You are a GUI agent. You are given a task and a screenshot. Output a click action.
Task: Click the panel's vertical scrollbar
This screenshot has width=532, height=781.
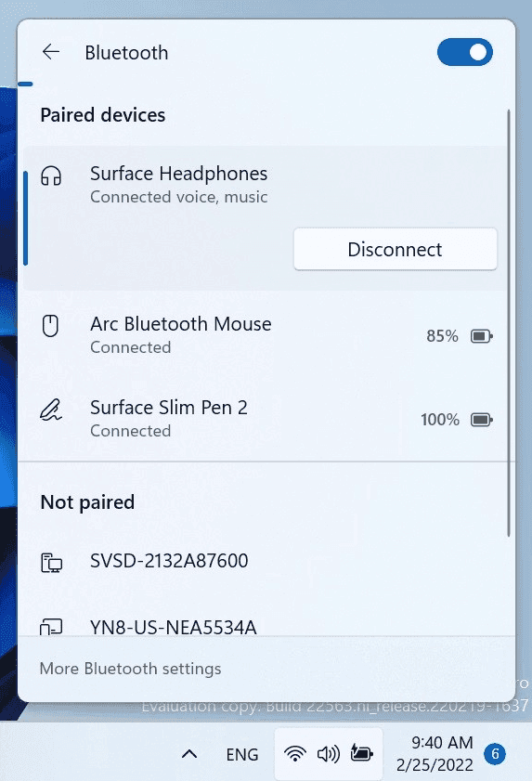[509, 323]
